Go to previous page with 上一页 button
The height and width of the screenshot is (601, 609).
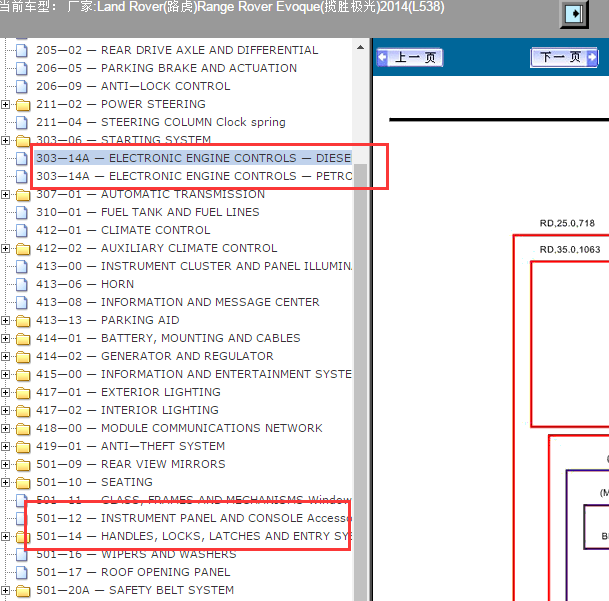pos(409,58)
